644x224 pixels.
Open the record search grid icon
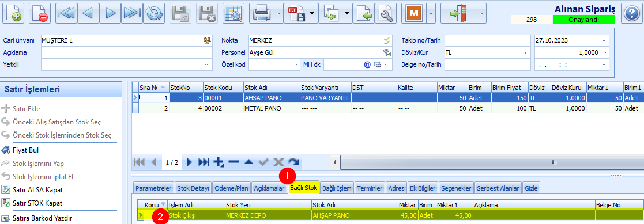coord(234,13)
